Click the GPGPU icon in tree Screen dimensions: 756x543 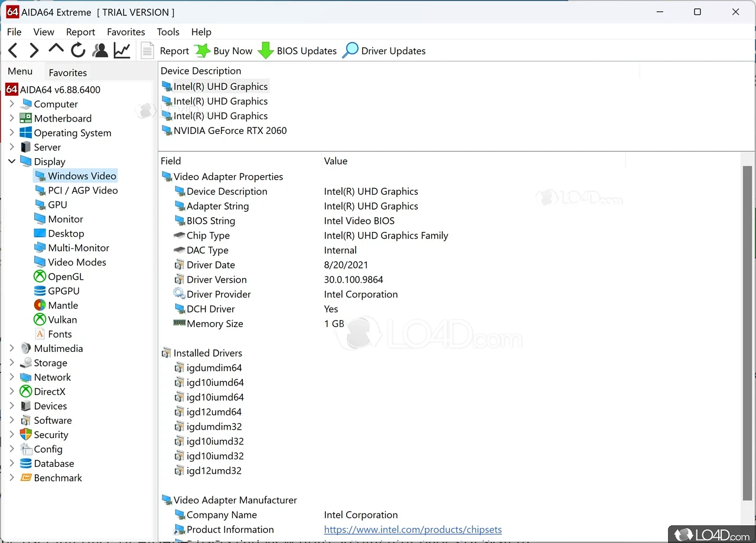click(x=40, y=291)
